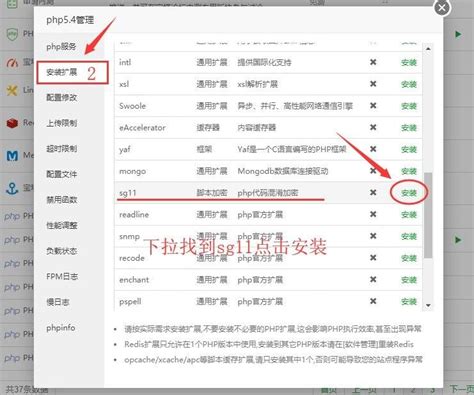
Task: Install the snmp extension
Action: pyautogui.click(x=409, y=236)
